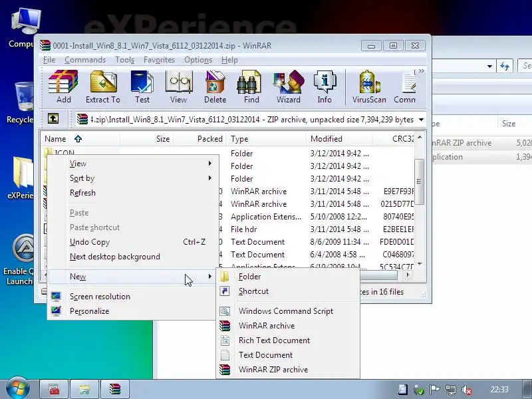532x399 pixels.
Task: Open the Tools menu
Action: 125,60
